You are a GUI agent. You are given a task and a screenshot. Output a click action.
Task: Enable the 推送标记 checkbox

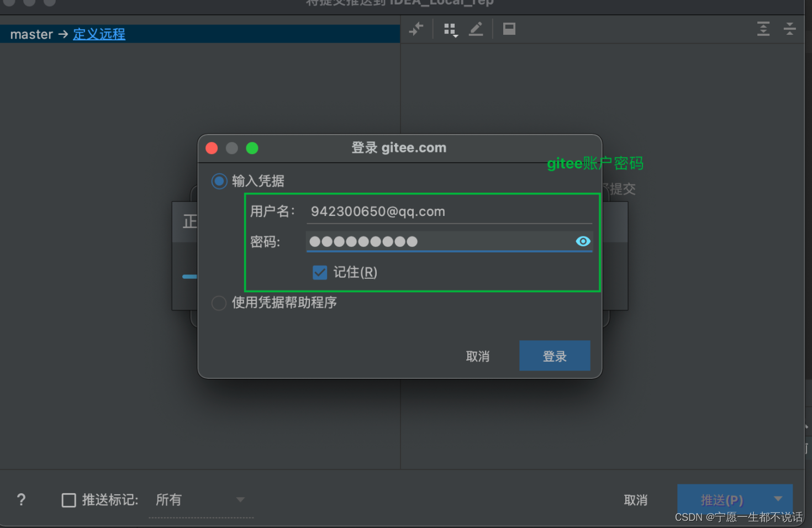coord(68,500)
